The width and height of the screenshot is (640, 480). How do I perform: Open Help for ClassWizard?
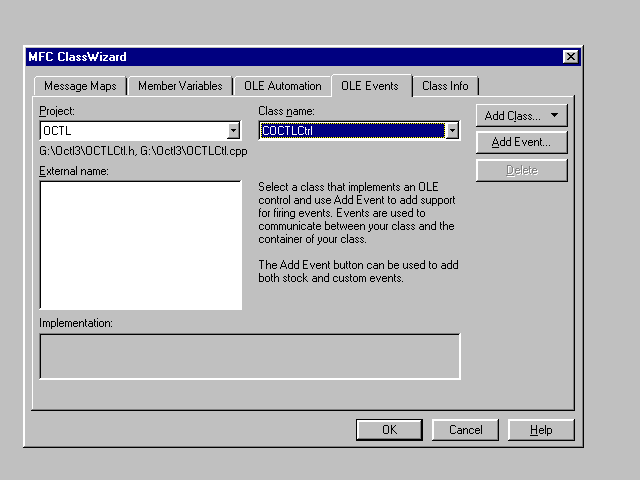541,430
